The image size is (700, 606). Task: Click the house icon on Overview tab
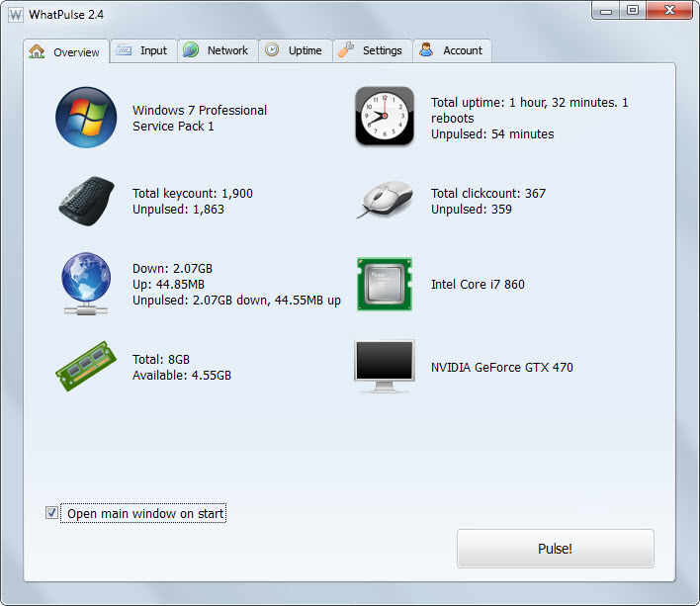pyautogui.click(x=37, y=51)
